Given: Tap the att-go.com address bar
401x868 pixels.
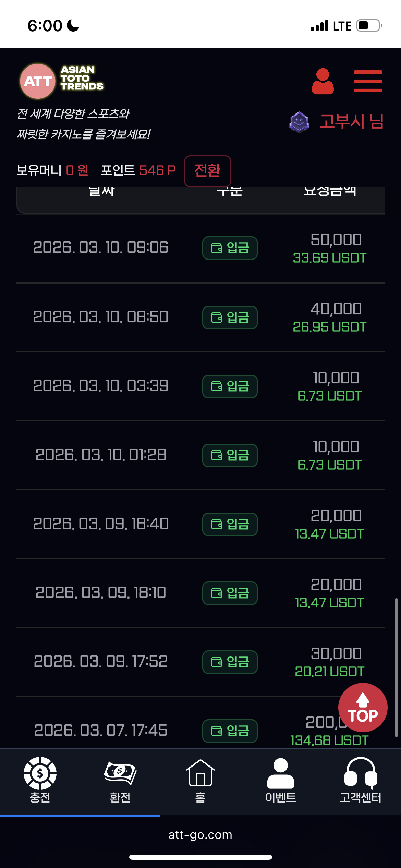Looking at the screenshot, I should coord(200,835).
